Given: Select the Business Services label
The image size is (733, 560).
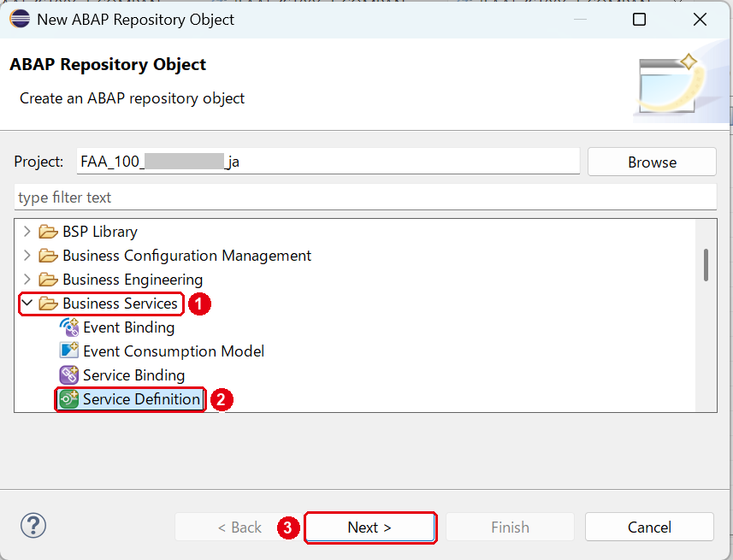Looking at the screenshot, I should (120, 304).
